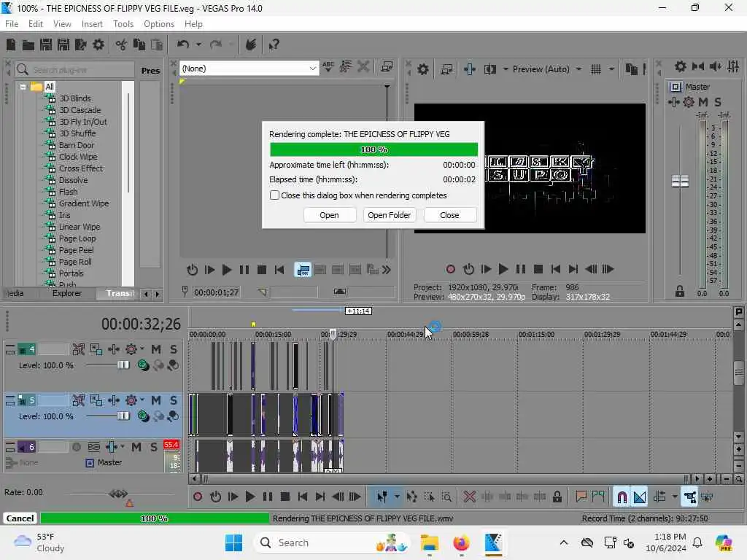Image resolution: width=747 pixels, height=560 pixels.
Task: Adjust track 5 level slider
Action: [123, 416]
